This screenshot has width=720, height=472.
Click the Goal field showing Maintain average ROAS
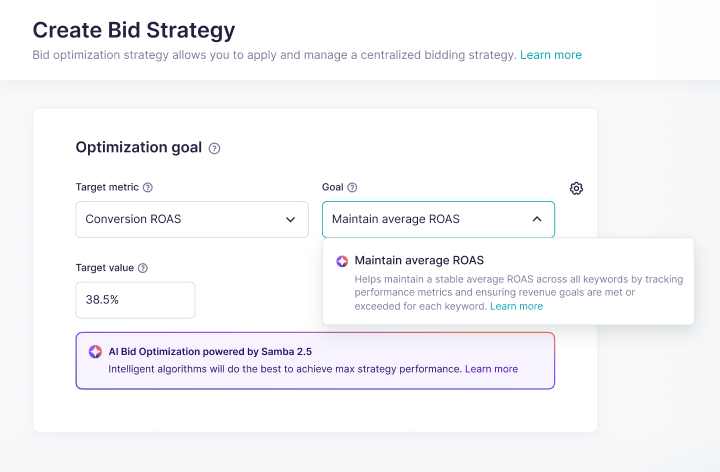click(x=420, y=219)
